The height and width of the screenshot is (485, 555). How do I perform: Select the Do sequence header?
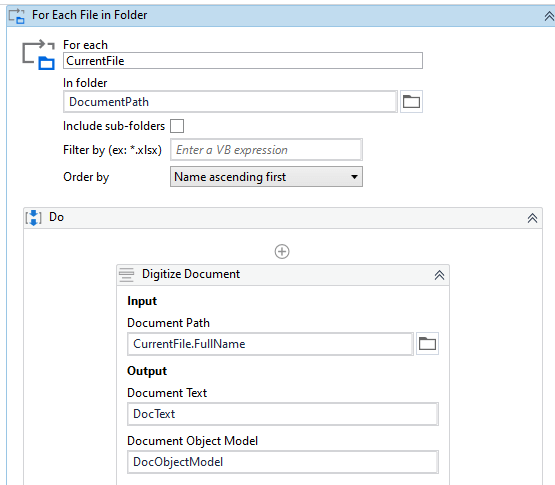click(x=283, y=218)
